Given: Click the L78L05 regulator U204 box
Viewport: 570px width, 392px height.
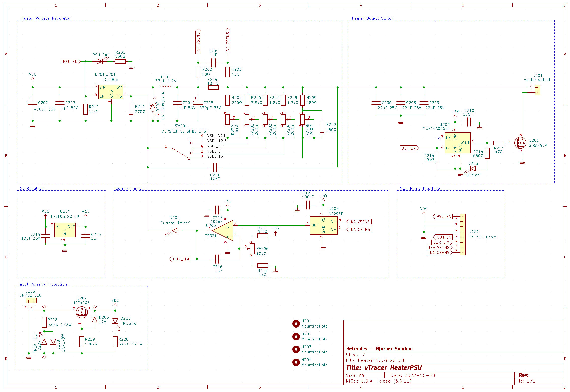Looking at the screenshot, I should click(x=65, y=230).
